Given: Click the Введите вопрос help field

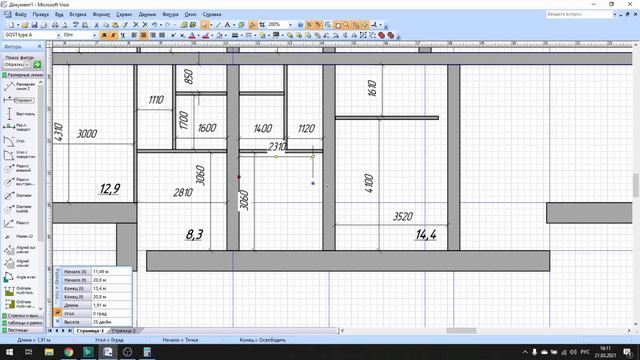Looking at the screenshot, I should pyautogui.click(x=579, y=14).
